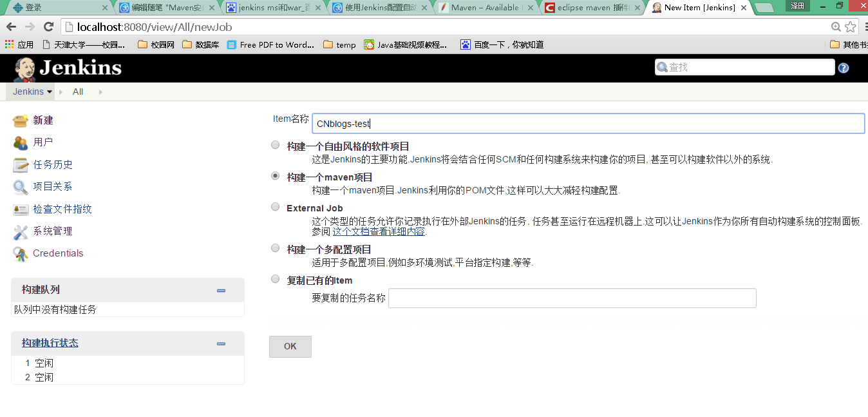Open the 检查文件指纹 icon

click(21, 209)
